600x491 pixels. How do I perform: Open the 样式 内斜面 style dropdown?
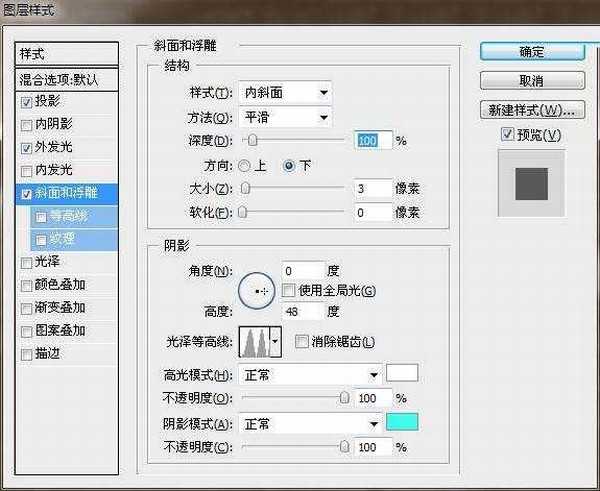[285, 93]
